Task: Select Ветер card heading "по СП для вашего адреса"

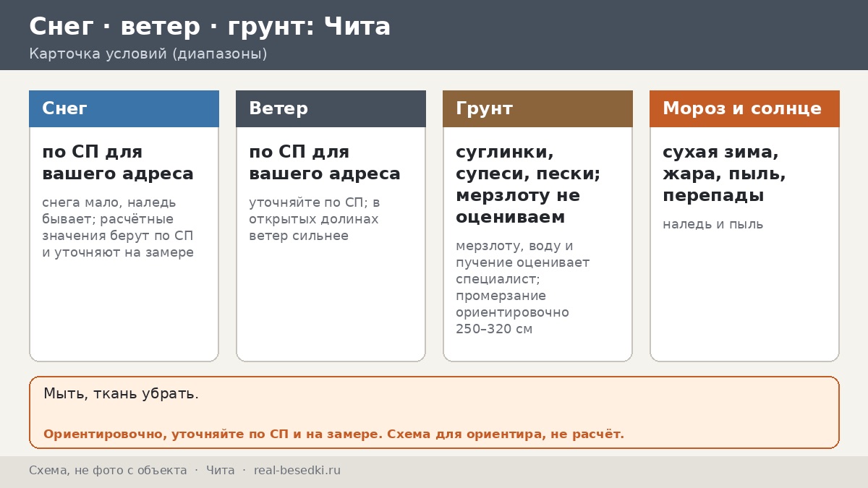Action: pyautogui.click(x=325, y=163)
